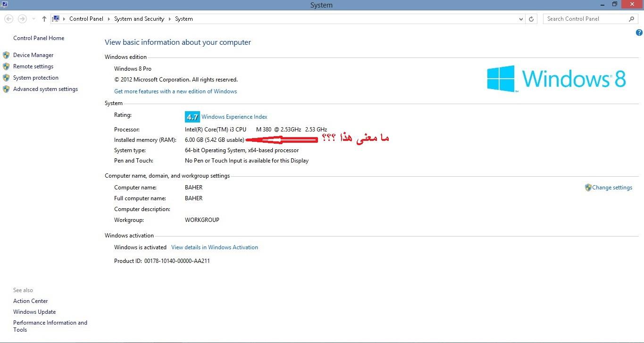Expand the address bar history dropdown
The image size is (644, 343).
521,19
